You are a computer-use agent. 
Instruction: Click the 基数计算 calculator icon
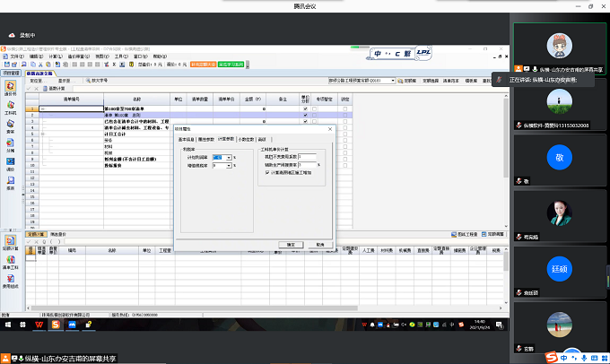click(45, 89)
